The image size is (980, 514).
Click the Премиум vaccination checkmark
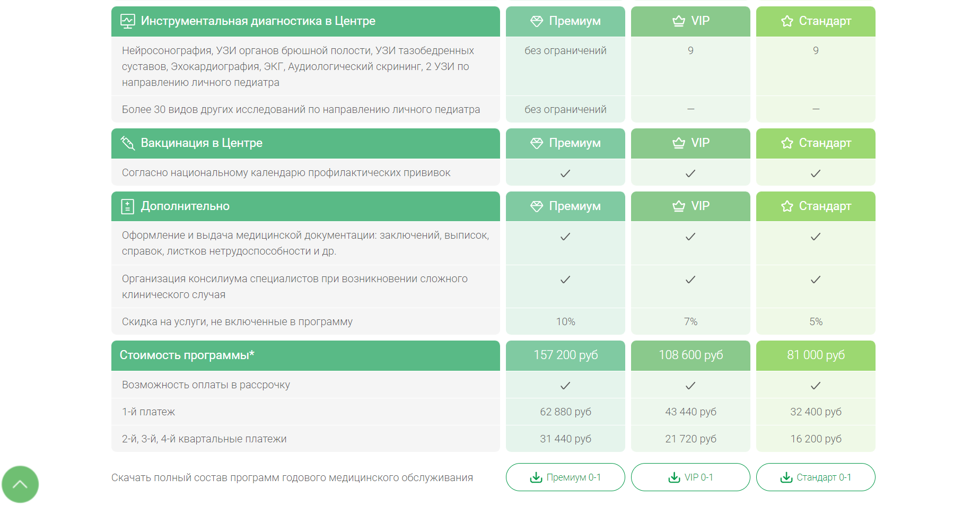[565, 173]
